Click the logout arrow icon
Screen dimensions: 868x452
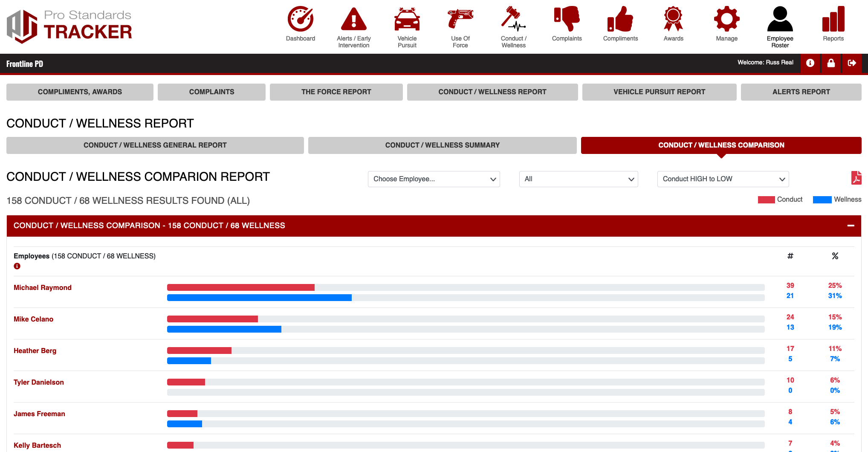coord(852,63)
